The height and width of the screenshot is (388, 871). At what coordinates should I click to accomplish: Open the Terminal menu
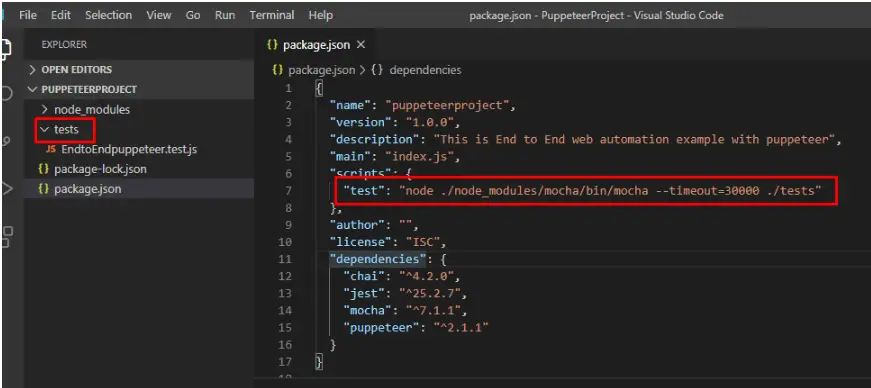pos(272,16)
